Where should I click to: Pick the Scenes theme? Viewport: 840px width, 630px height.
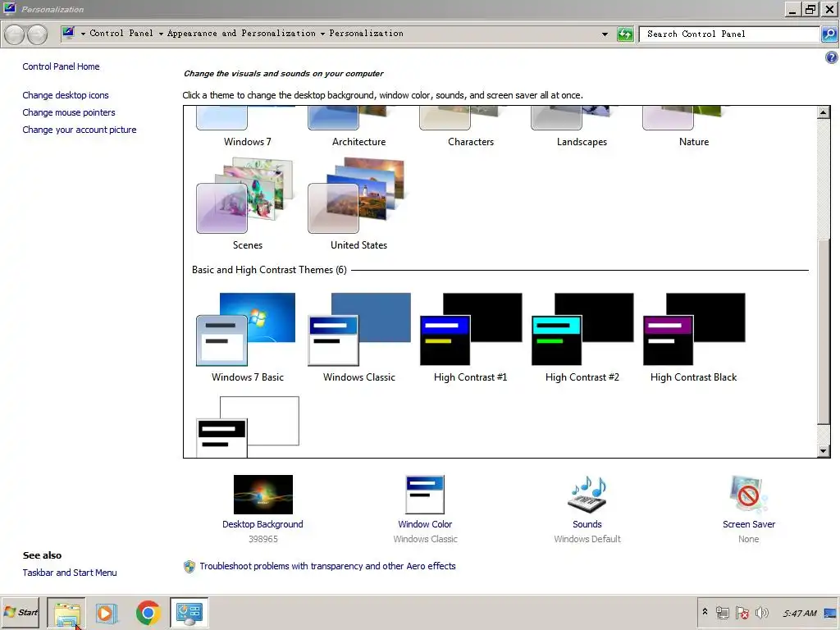246,203
